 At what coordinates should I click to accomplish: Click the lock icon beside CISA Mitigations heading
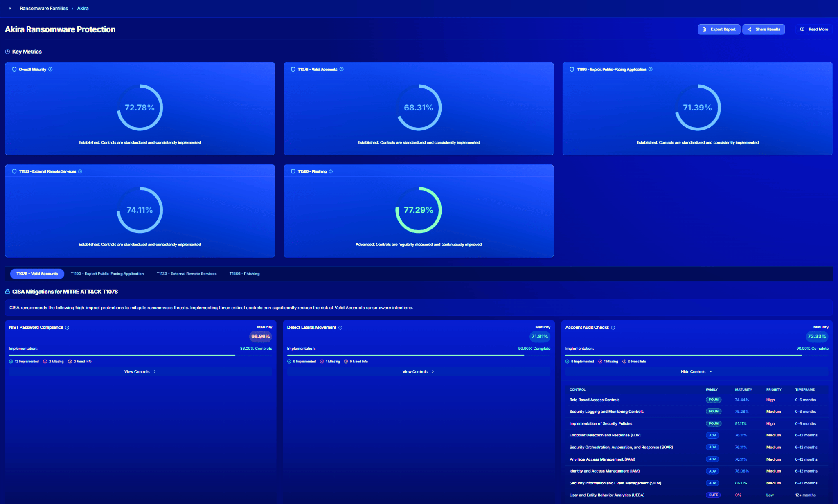point(7,291)
